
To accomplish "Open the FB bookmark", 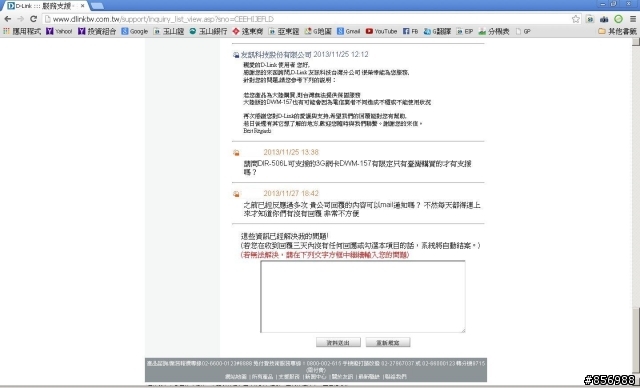I will (x=411, y=31).
